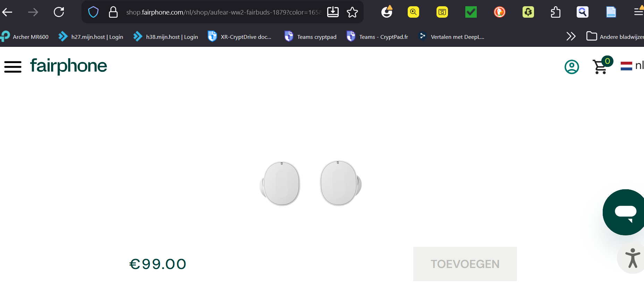Image resolution: width=644 pixels, height=295 pixels.
Task: Open the shopping cart
Action: 601,66
